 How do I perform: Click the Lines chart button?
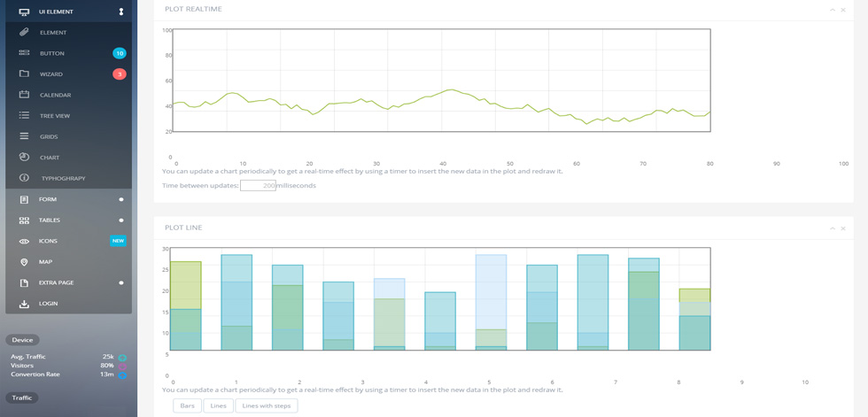219,406
